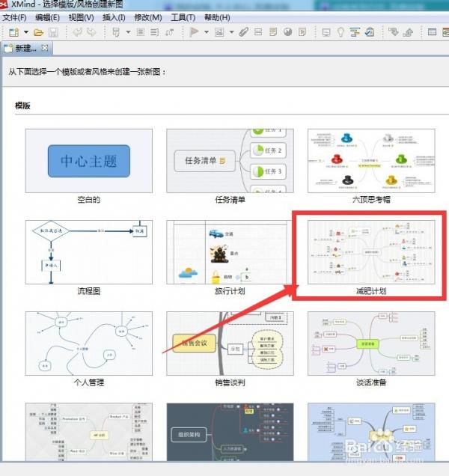Click the undo arrow icon
The width and height of the screenshot is (449, 476).
pyautogui.click(x=77, y=31)
